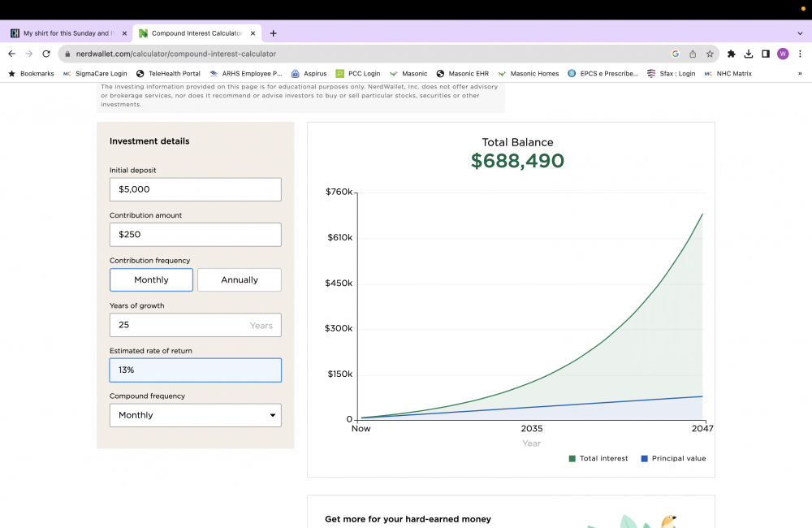Click the share page icon in address bar
Image resolution: width=812 pixels, height=528 pixels.
[x=693, y=54]
